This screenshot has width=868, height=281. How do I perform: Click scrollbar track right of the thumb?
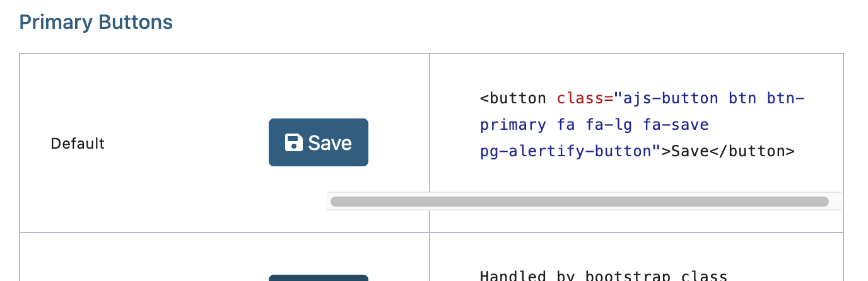point(835,202)
